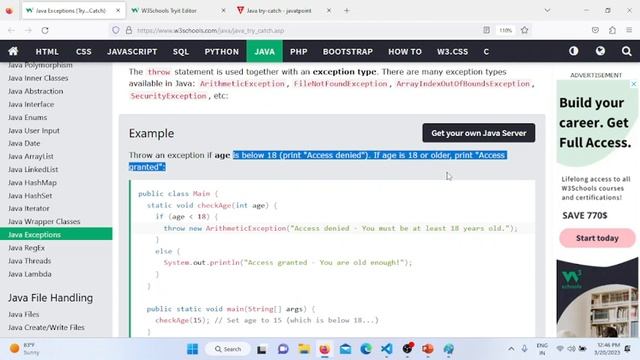Open the site search magnifier icon
The width and height of the screenshot is (640, 360).
point(627,51)
